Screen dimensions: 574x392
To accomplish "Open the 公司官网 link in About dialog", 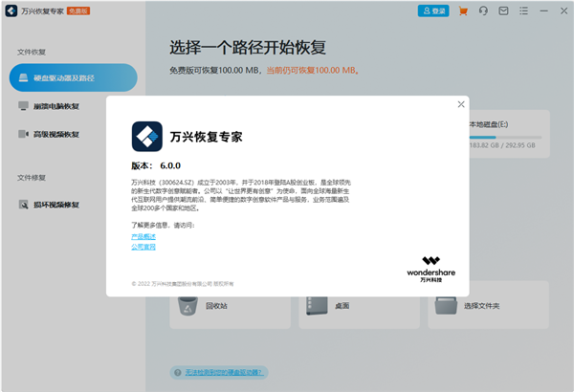I will click(143, 247).
